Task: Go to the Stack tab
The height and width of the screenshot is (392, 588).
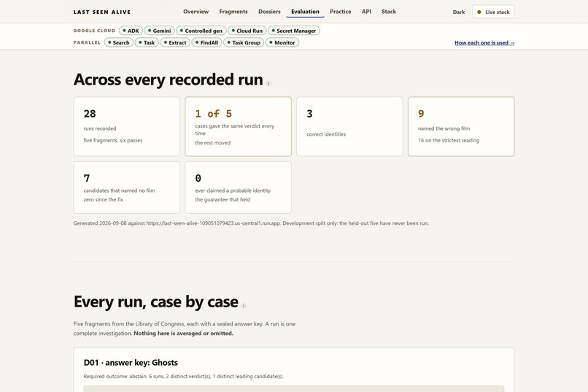Action: [x=389, y=12]
